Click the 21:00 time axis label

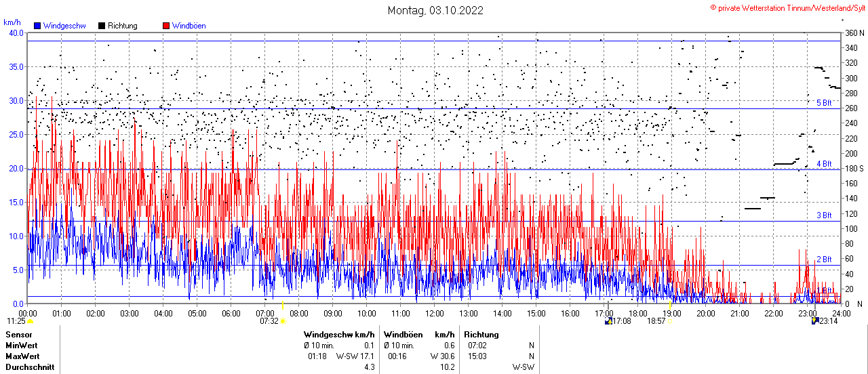click(739, 314)
